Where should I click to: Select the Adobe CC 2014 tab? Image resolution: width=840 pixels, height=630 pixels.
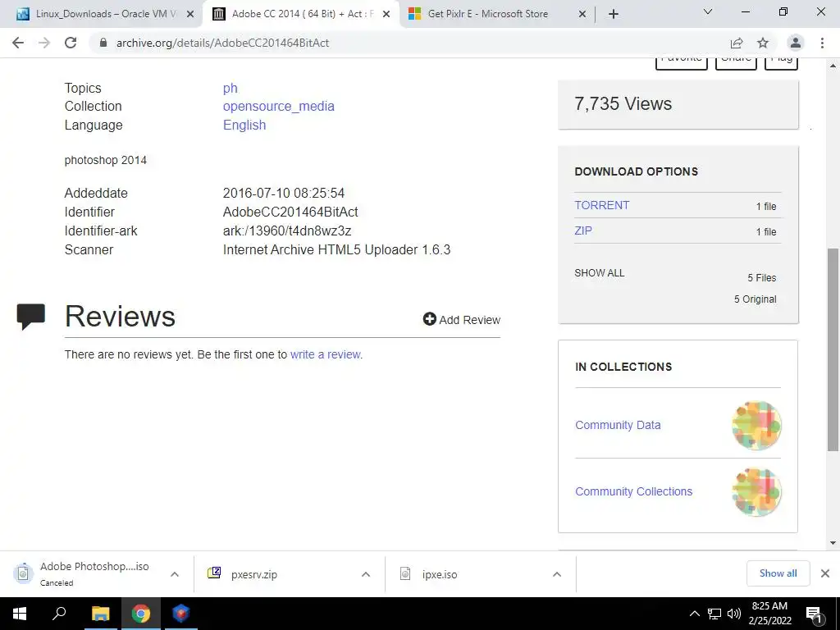[x=301, y=14]
